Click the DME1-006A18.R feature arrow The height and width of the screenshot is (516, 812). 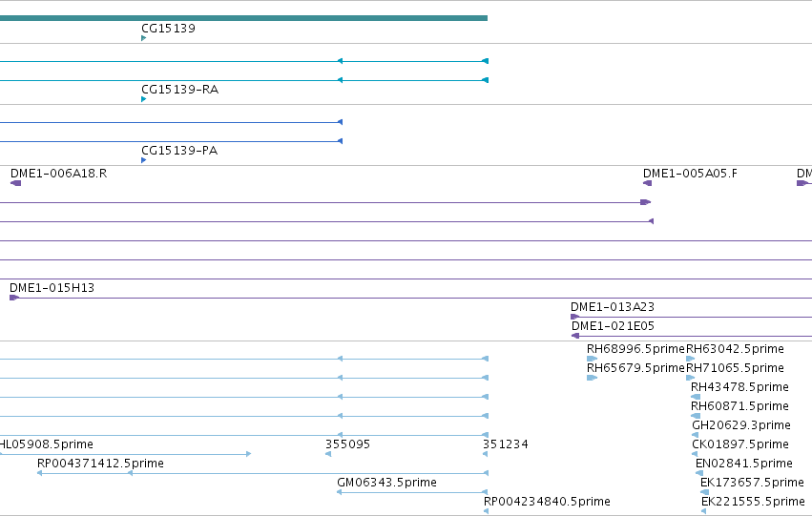[15, 183]
